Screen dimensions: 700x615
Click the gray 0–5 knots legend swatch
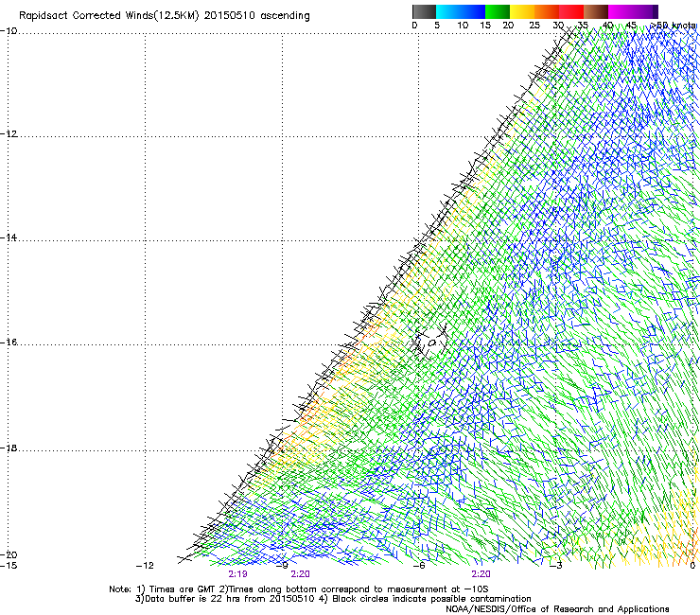424,11
